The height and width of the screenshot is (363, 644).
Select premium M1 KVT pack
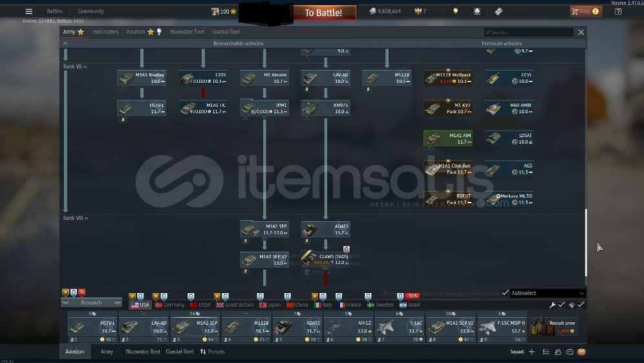(448, 109)
